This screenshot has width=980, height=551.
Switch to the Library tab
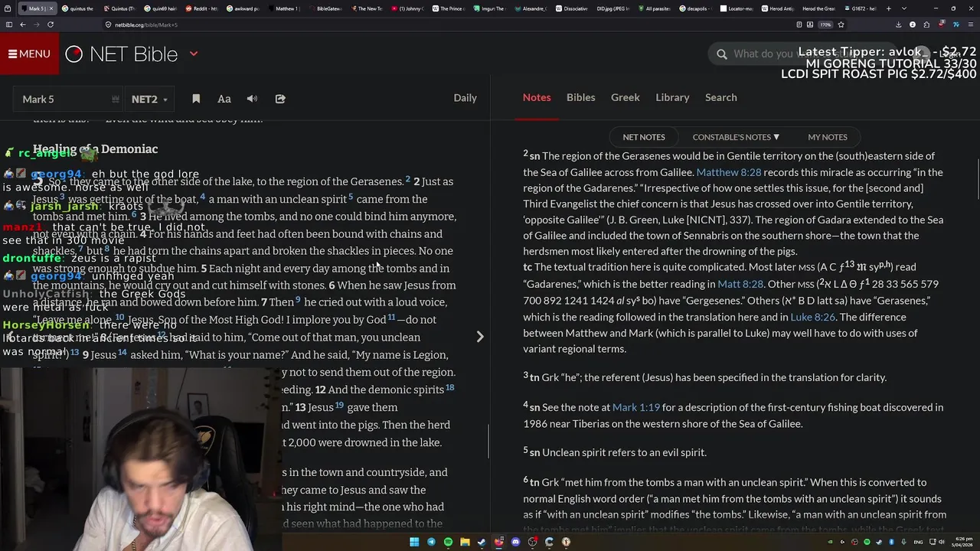point(672,97)
